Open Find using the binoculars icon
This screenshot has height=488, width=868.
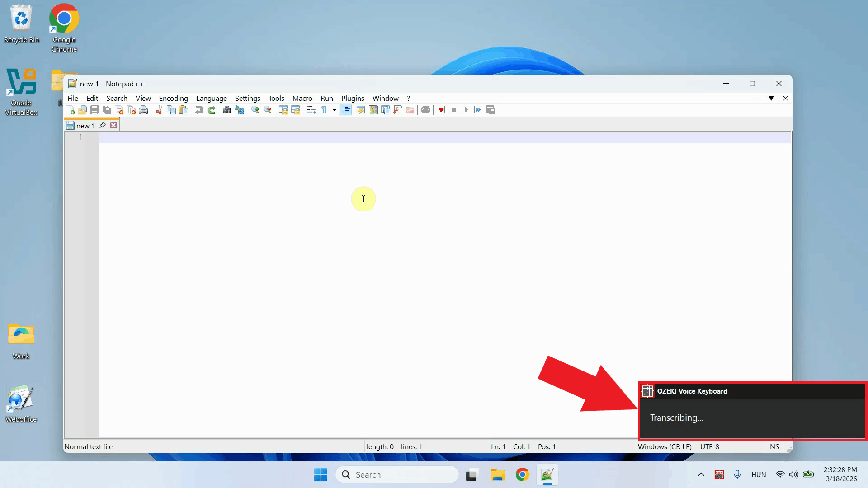(x=226, y=110)
